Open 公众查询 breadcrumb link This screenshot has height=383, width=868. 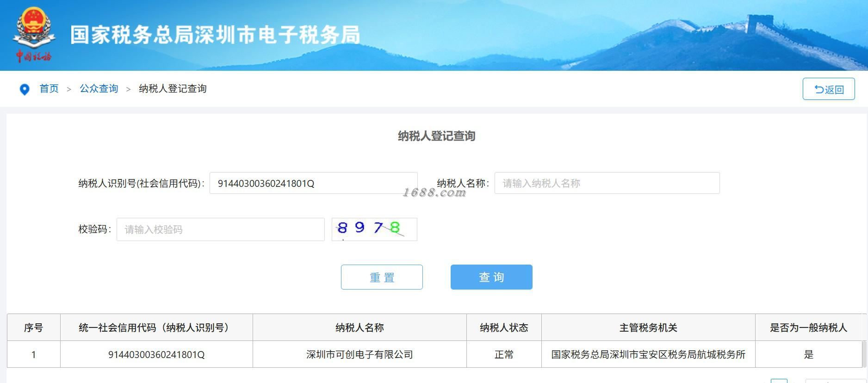tap(99, 88)
